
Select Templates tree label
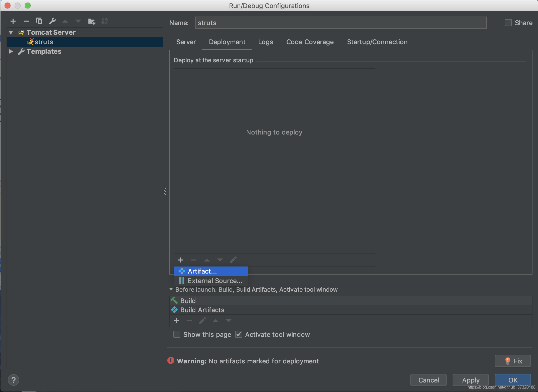tap(44, 51)
